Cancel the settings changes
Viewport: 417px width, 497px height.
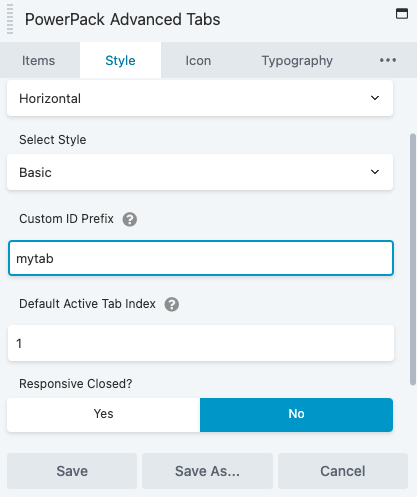coord(343,471)
